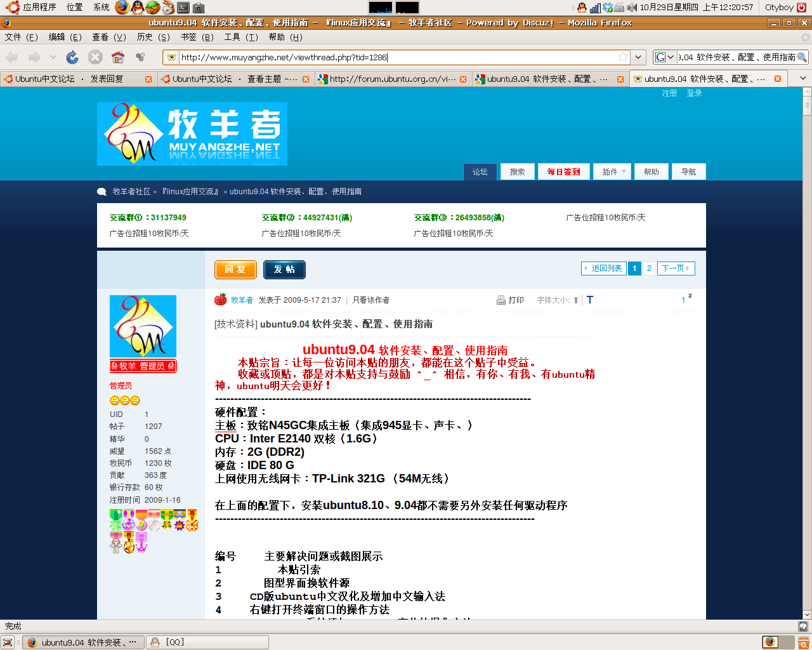Click the volume speaker icon

tap(632, 8)
